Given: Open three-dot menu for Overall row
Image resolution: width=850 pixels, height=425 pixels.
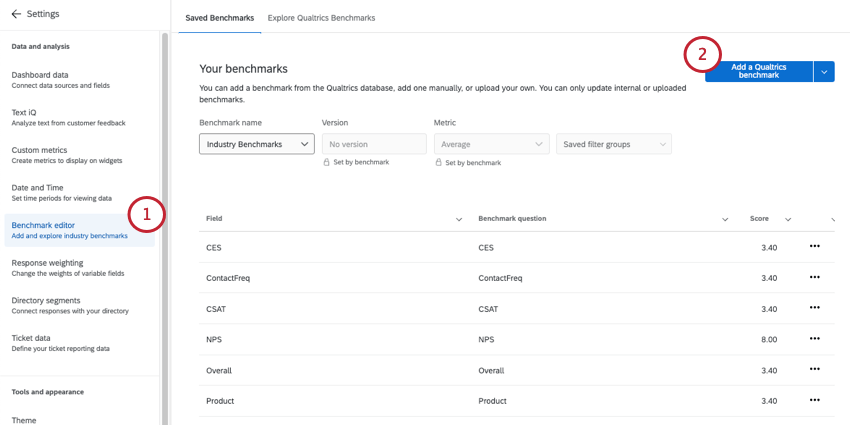Looking at the screenshot, I should click(814, 370).
